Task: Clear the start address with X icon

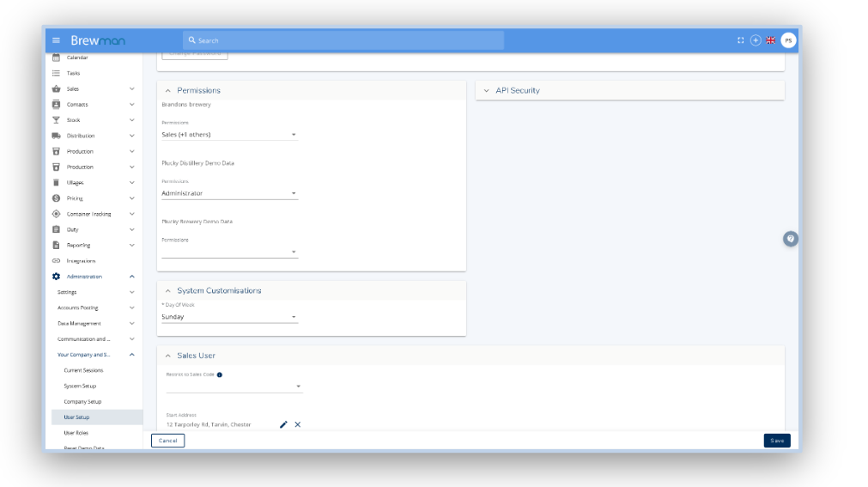Action: pyautogui.click(x=298, y=424)
